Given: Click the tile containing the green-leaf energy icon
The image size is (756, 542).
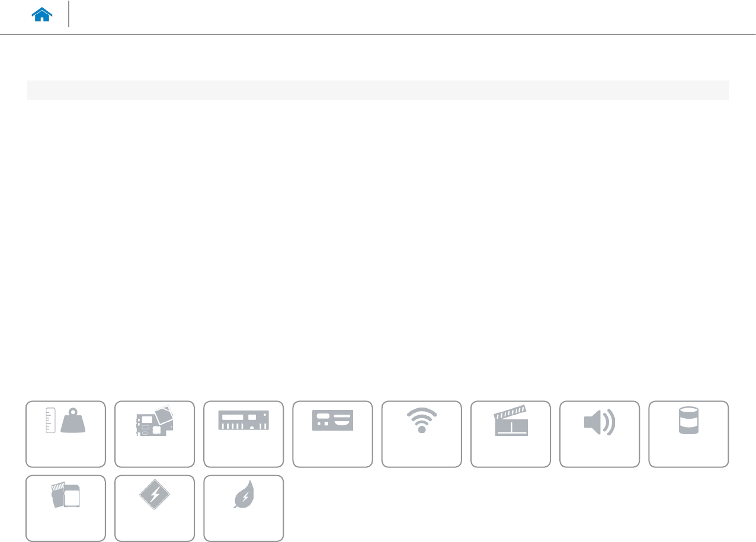Looking at the screenshot, I should 244,508.
